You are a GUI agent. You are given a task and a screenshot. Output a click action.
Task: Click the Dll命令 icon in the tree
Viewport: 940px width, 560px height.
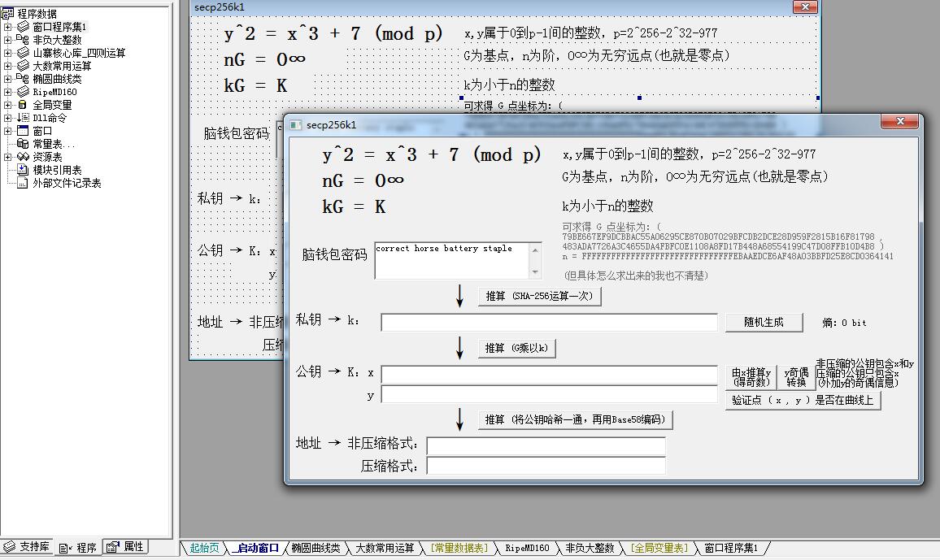coord(23,118)
